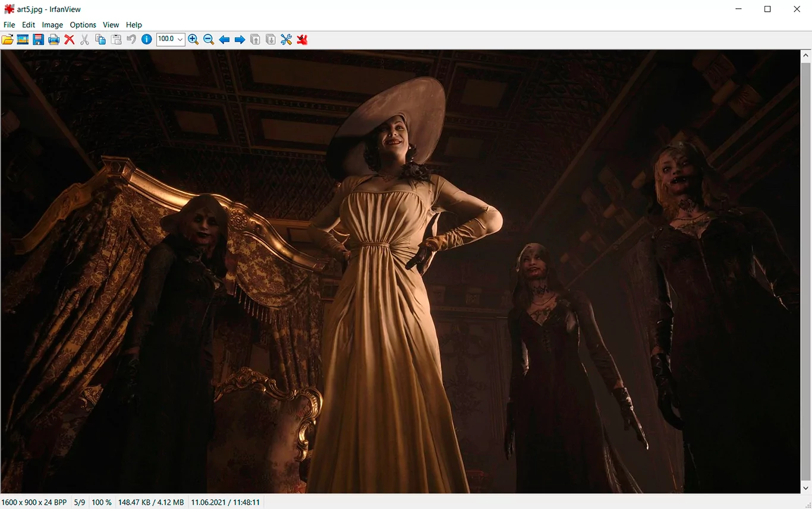Click the vertical scrollbar up arrow
This screenshot has width=812, height=509.
pos(806,56)
